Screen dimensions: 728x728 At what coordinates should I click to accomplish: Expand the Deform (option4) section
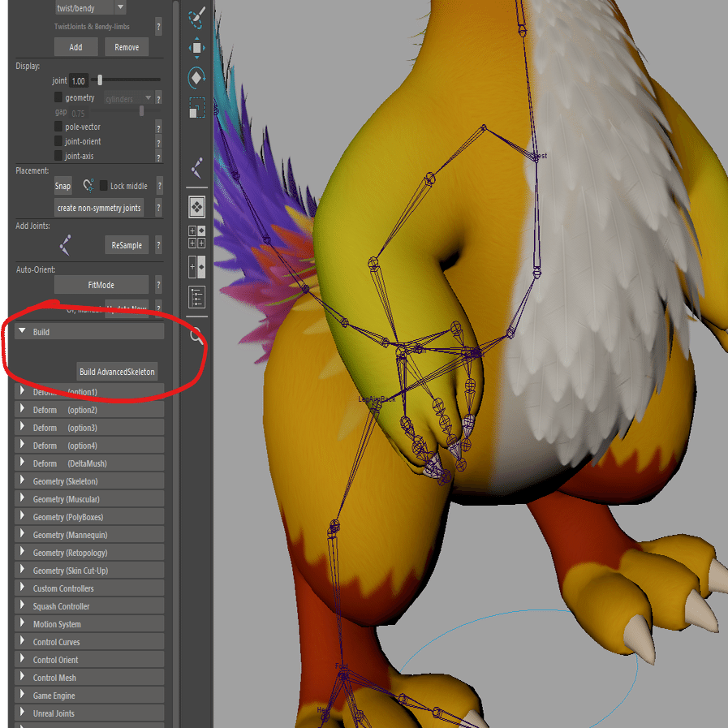pos(89,446)
